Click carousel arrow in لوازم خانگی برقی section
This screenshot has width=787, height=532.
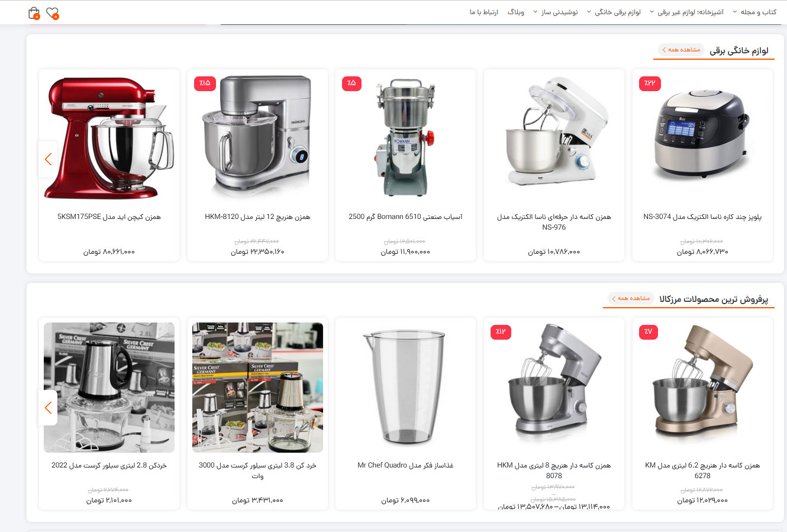[48, 159]
